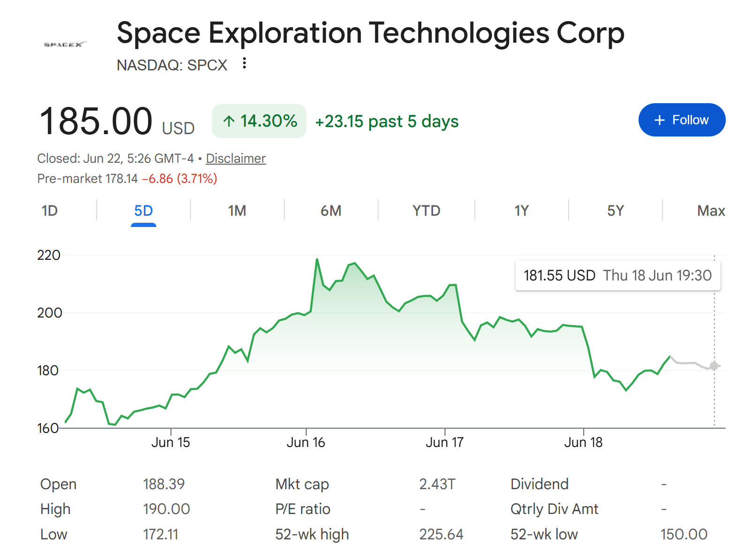Select the YTD range tab
Image resolution: width=738 pixels, height=560 pixels.
pyautogui.click(x=426, y=211)
